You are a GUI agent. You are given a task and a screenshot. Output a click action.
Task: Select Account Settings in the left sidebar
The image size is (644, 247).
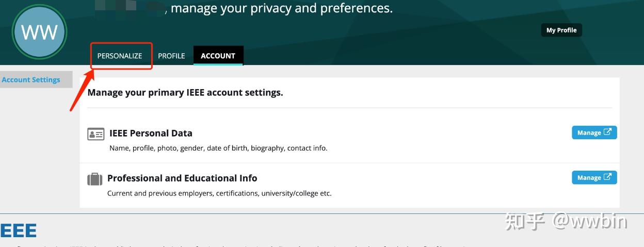click(31, 80)
